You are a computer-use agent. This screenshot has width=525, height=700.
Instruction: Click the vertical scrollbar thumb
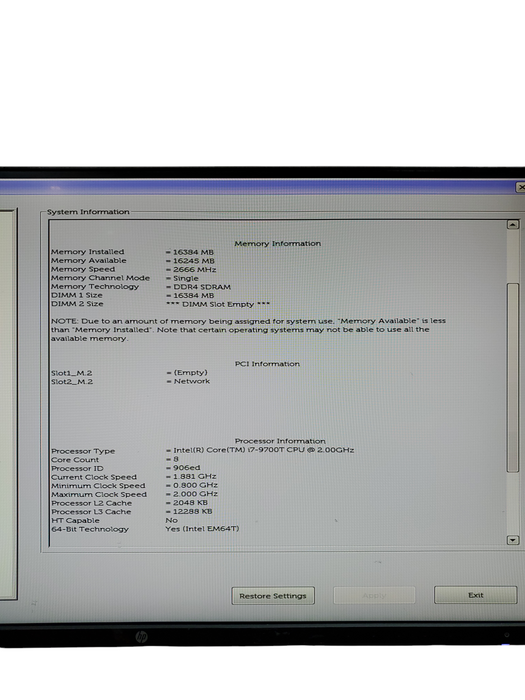coord(513,378)
